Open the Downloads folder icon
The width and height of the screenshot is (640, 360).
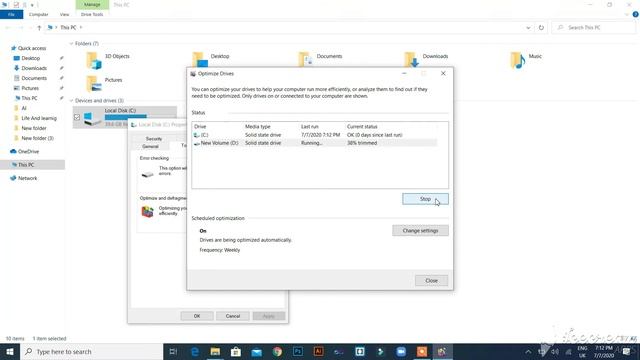(412, 60)
